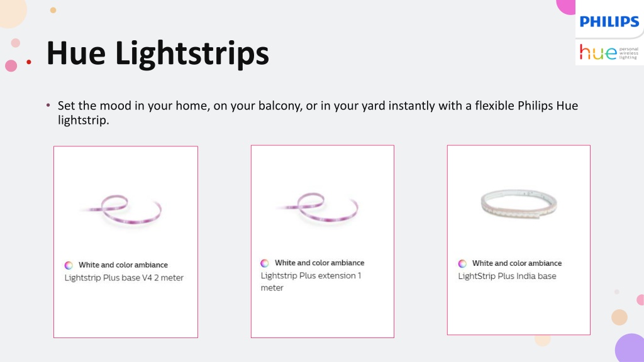Click the Philips logo

[609, 21]
